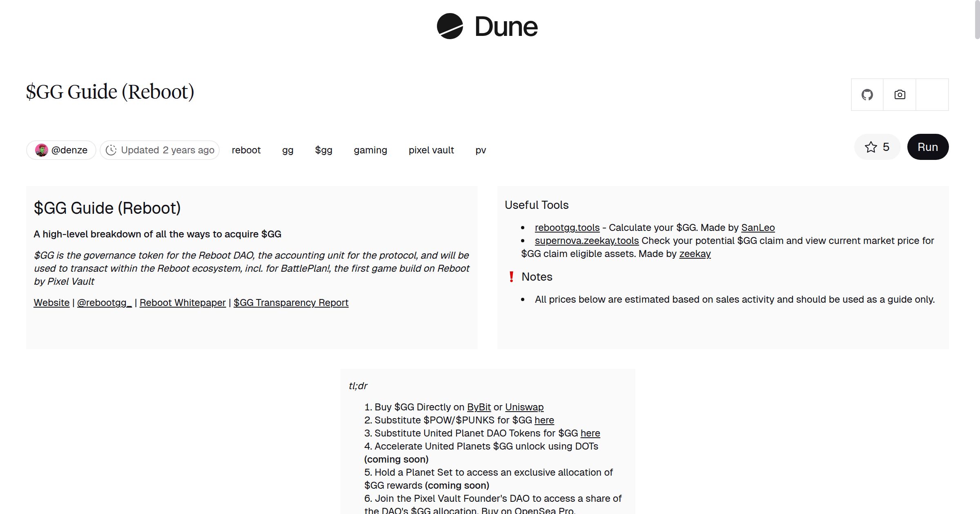Click the camera screenshot icon

(x=900, y=95)
